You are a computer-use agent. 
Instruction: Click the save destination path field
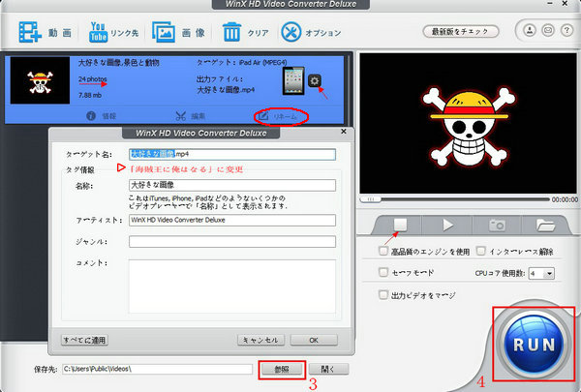pyautogui.click(x=158, y=369)
